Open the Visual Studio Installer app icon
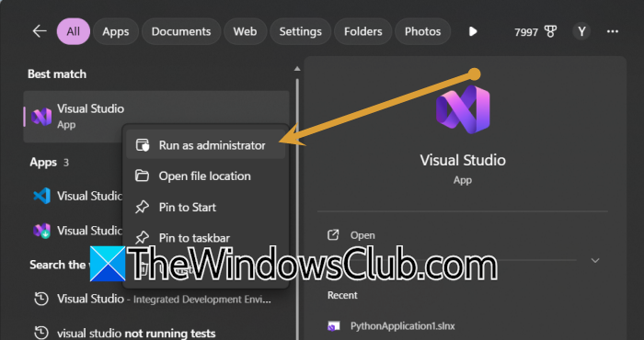The image size is (644, 340). pos(42,231)
